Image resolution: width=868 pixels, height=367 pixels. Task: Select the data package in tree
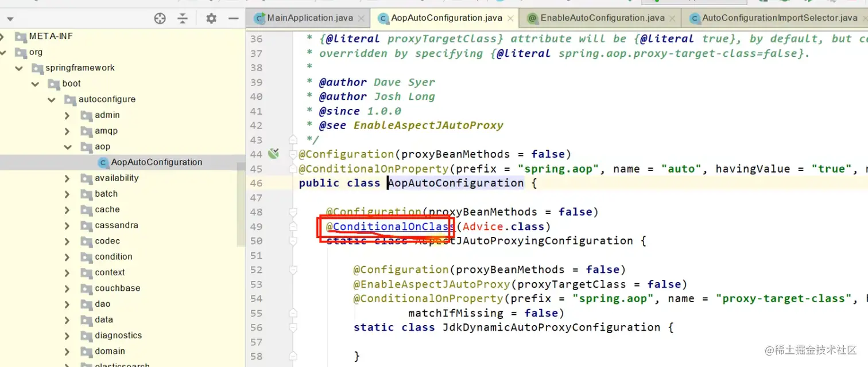(123, 320)
